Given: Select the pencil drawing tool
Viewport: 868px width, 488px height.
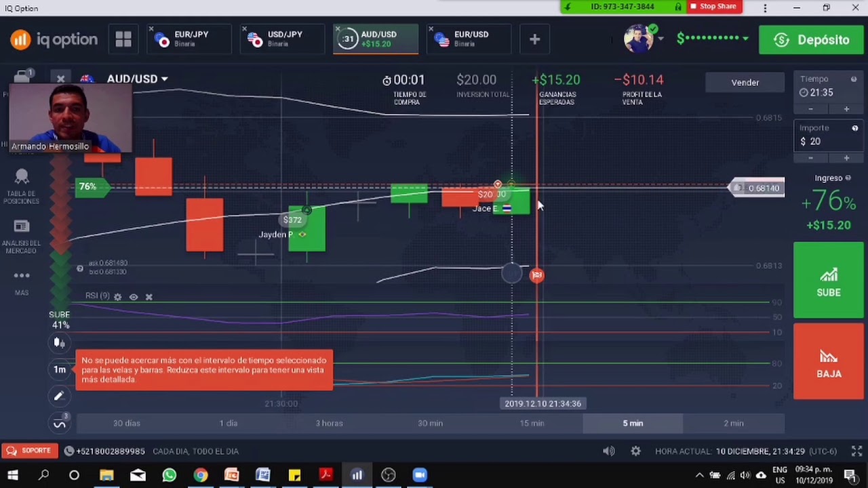Looking at the screenshot, I should pyautogui.click(x=60, y=396).
